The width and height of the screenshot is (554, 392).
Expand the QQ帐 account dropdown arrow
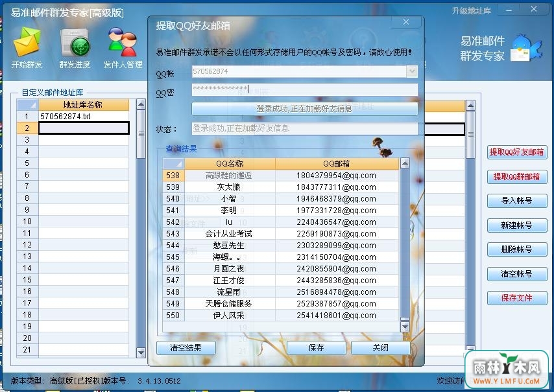point(412,72)
